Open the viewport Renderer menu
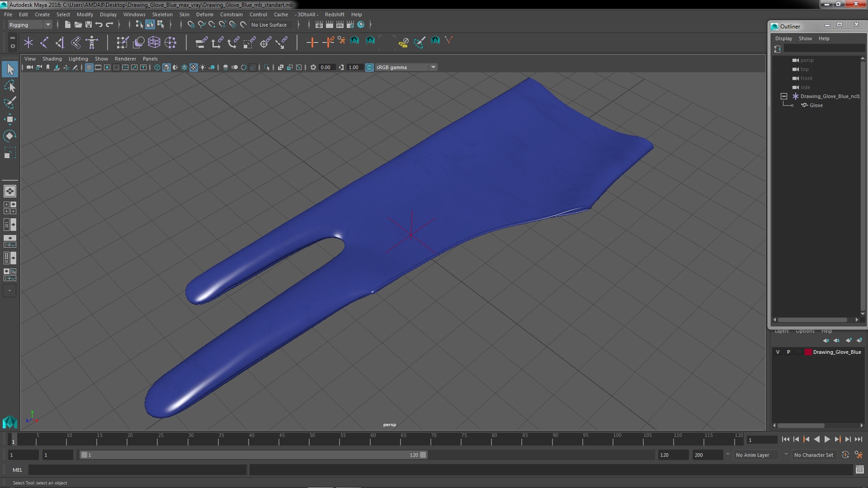868x488 pixels. click(125, 59)
